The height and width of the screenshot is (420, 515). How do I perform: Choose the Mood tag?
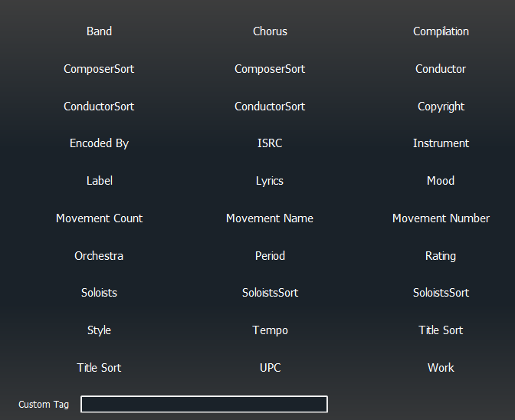[x=441, y=181]
